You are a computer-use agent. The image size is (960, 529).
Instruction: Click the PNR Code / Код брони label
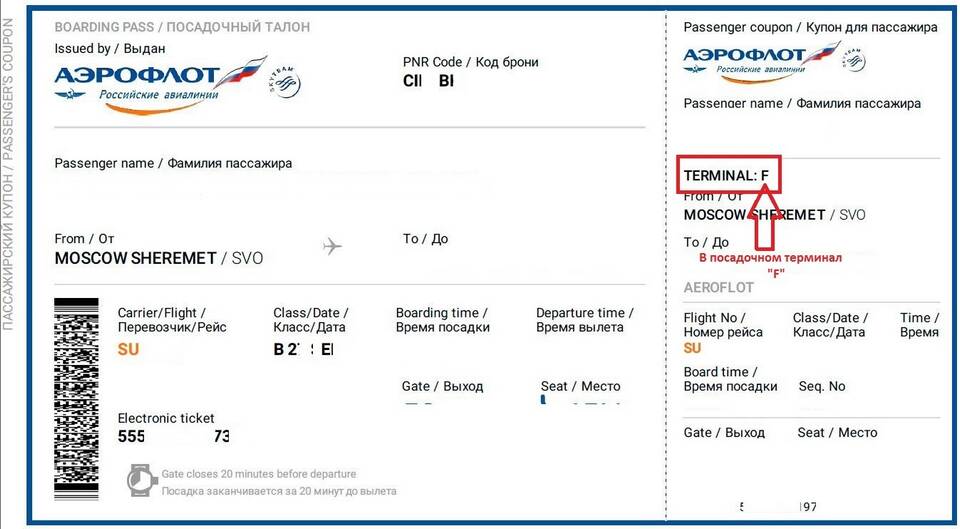[x=470, y=62]
